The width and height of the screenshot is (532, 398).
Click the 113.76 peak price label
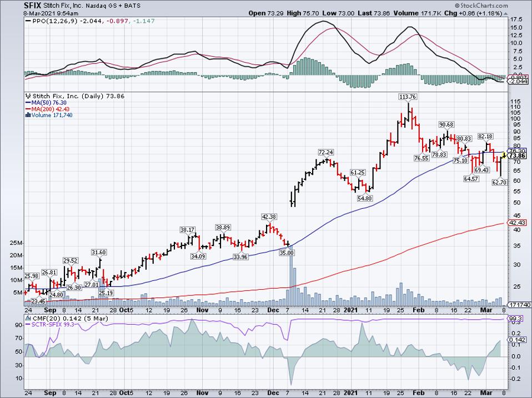[408, 97]
